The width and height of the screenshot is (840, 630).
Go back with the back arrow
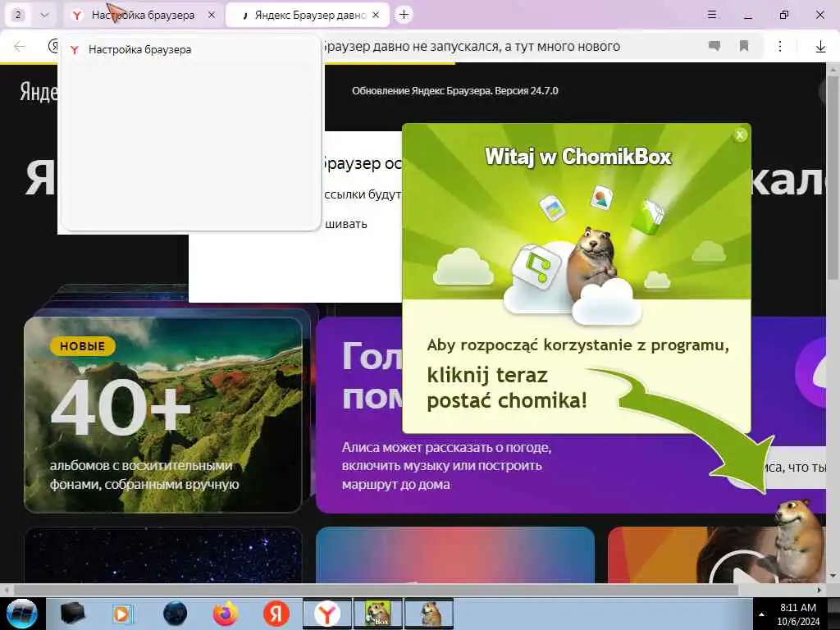(20, 47)
